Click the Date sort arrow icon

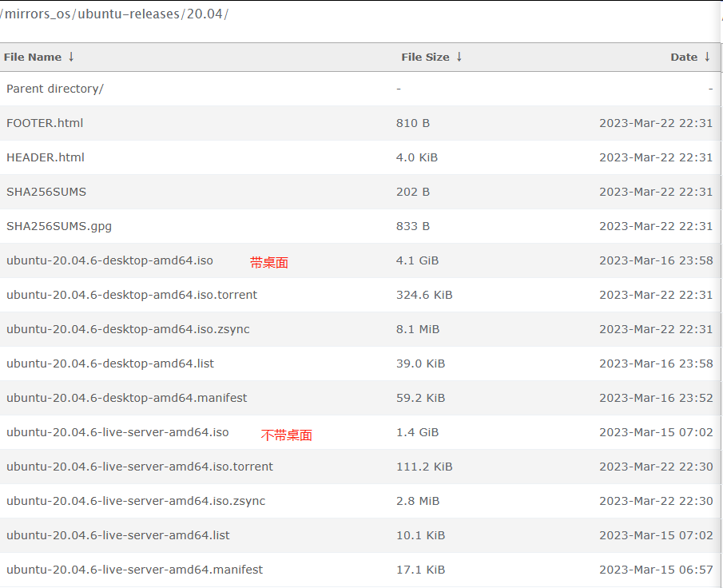click(707, 57)
